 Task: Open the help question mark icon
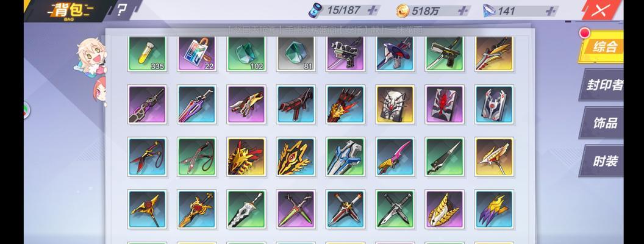(x=121, y=10)
